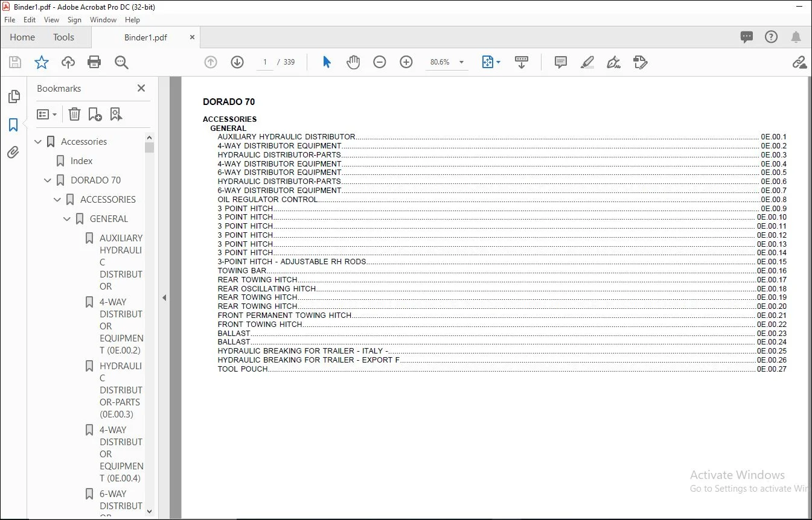Select the Binder1.pdf document tab
Image resolution: width=812 pixels, height=520 pixels.
tap(145, 37)
